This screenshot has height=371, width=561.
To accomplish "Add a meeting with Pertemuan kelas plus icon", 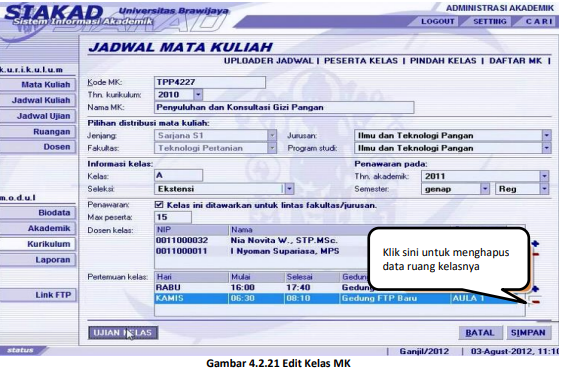I will [535, 288].
